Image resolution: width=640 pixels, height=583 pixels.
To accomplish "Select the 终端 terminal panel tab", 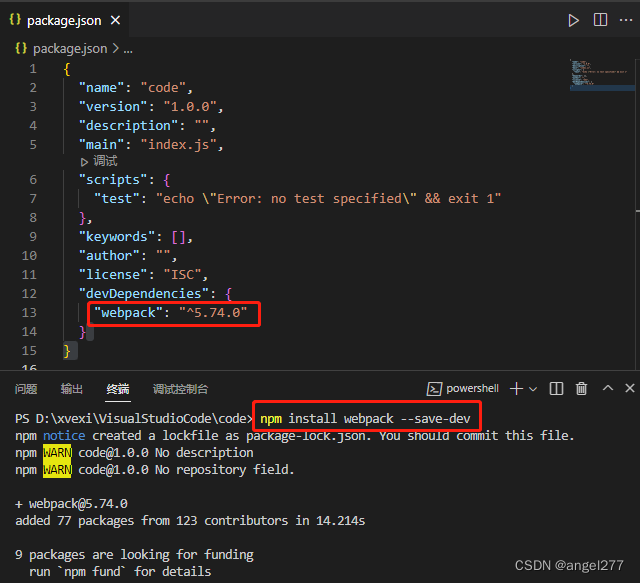I will pyautogui.click(x=118, y=389).
